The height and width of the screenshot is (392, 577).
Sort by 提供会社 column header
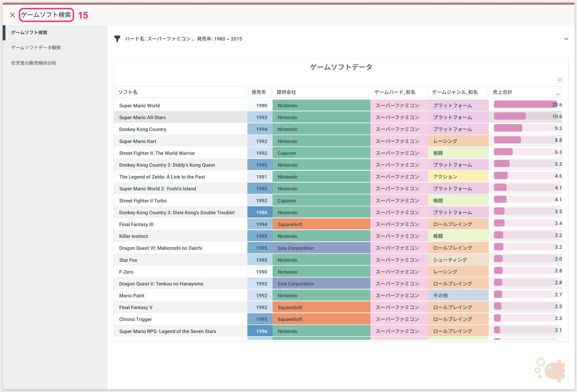tap(321, 92)
